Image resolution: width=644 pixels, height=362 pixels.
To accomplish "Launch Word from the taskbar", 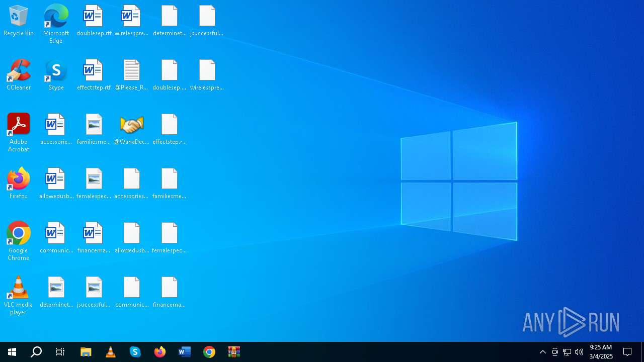I will point(185,352).
